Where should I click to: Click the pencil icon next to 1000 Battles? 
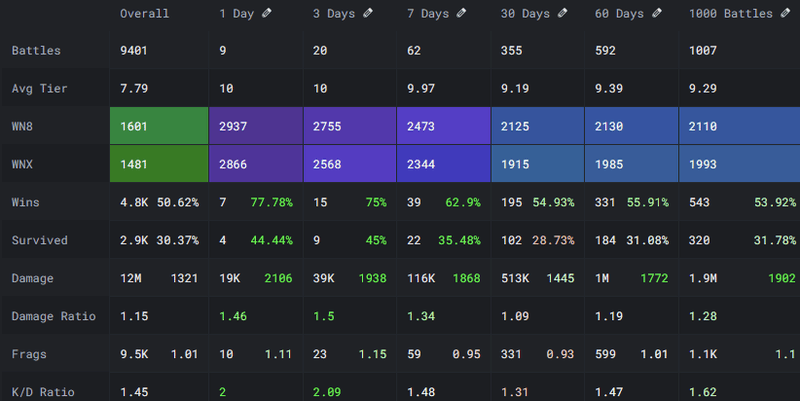(x=783, y=14)
